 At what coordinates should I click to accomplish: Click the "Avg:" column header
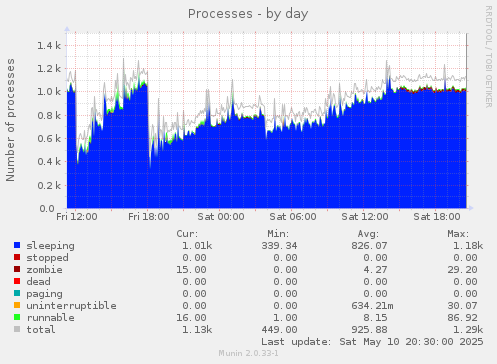click(368, 234)
